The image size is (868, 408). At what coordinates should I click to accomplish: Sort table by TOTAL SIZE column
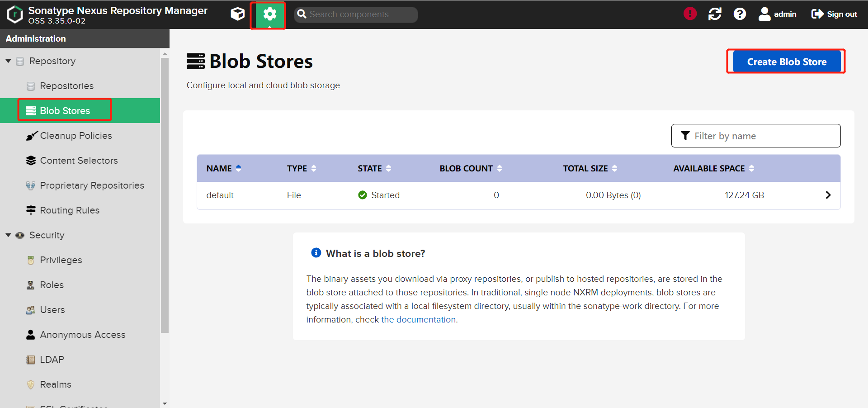tap(590, 168)
